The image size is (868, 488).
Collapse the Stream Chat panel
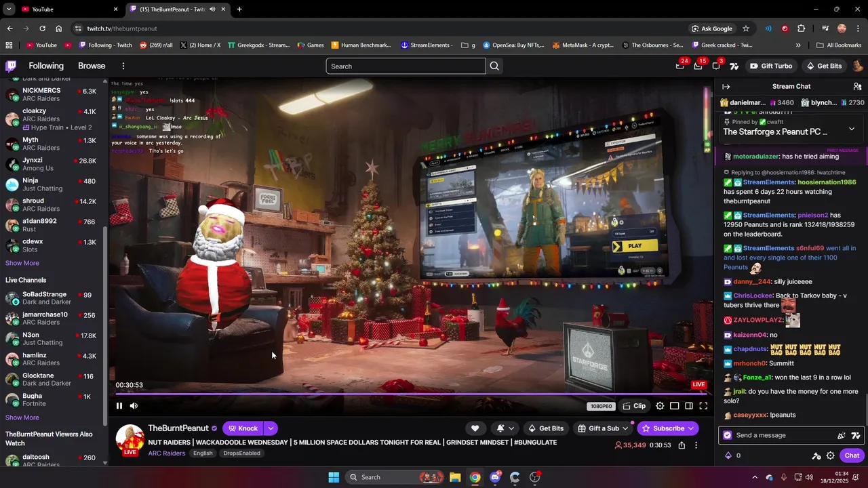[726, 87]
